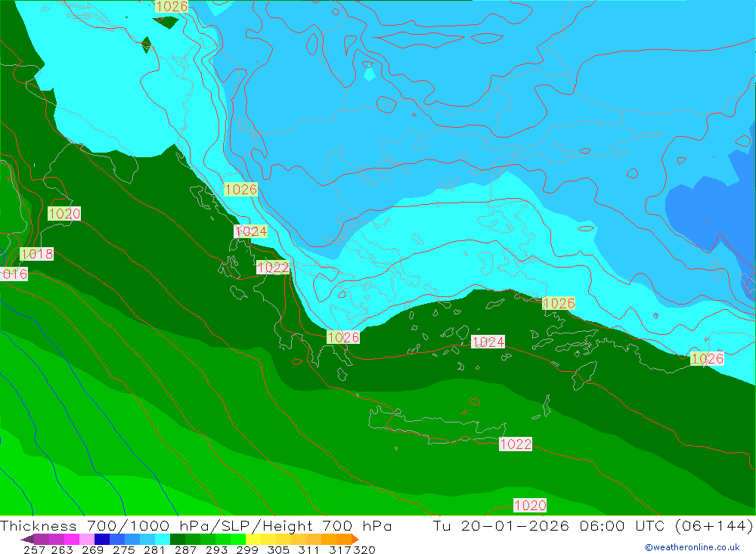Image resolution: width=756 pixels, height=554 pixels.
Task: Select the 1020 isobar label below Crete
Action: point(530,506)
